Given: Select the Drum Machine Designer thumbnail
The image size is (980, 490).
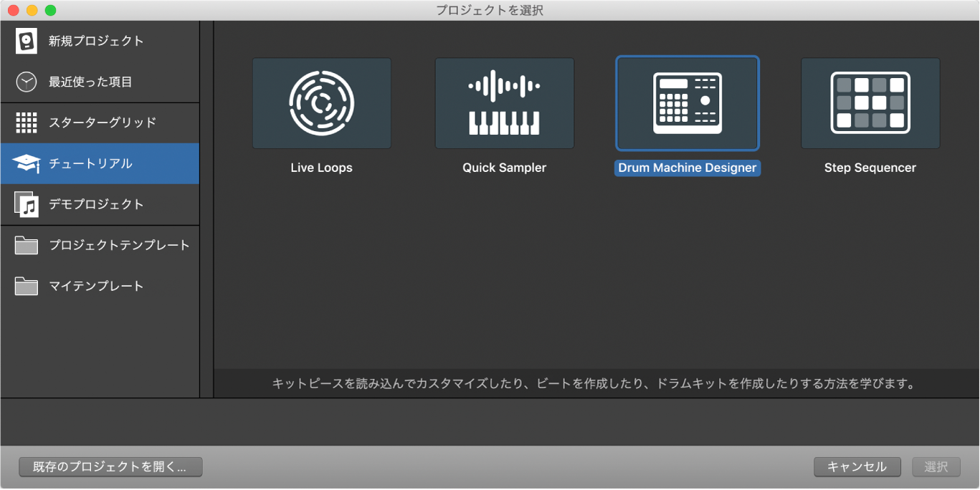Looking at the screenshot, I should tap(688, 103).
